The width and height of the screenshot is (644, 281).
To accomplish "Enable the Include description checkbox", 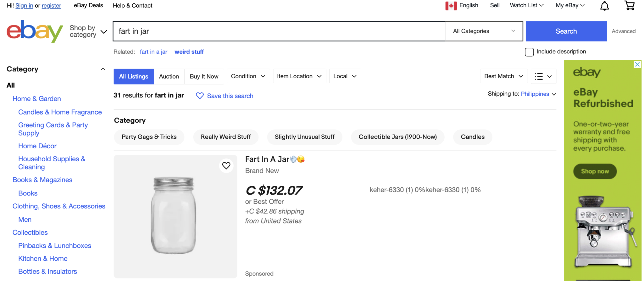I will (x=529, y=52).
